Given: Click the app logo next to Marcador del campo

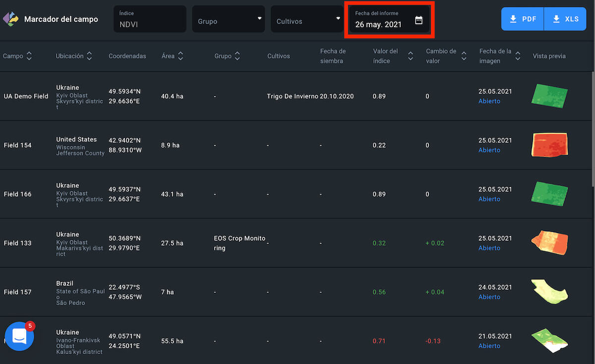Looking at the screenshot, I should point(10,19).
